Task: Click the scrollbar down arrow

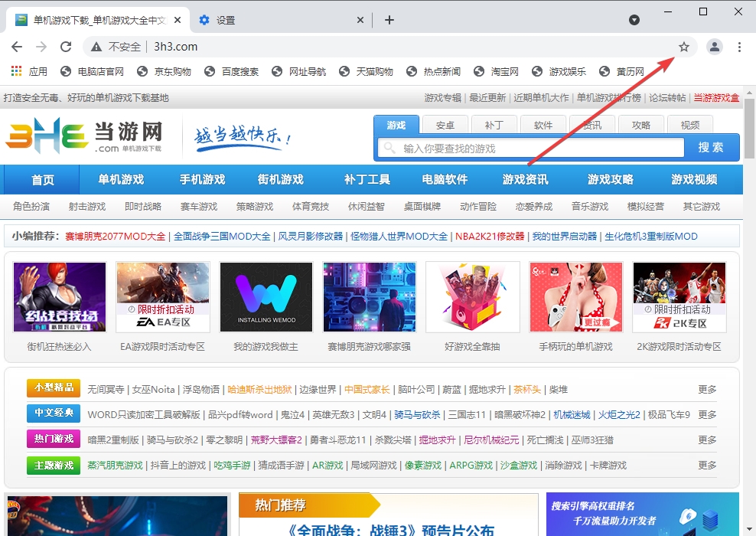Action: coord(749,530)
